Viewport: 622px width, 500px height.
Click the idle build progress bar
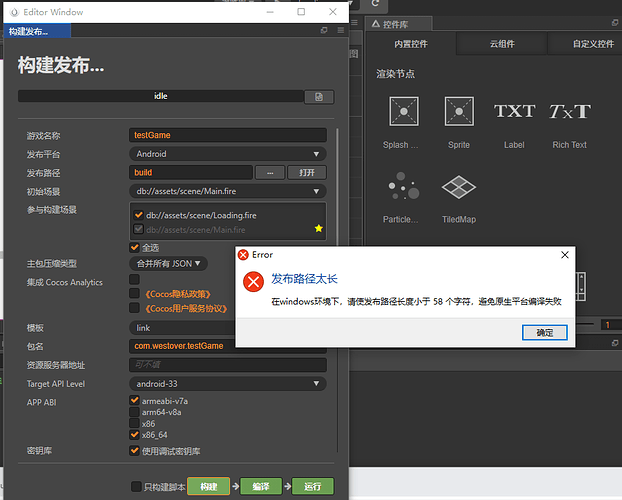[161, 96]
